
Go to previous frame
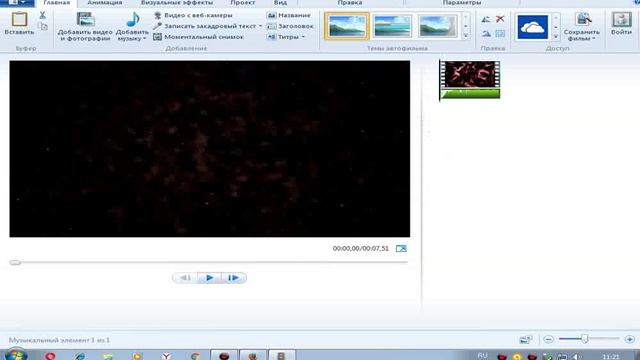click(x=185, y=278)
